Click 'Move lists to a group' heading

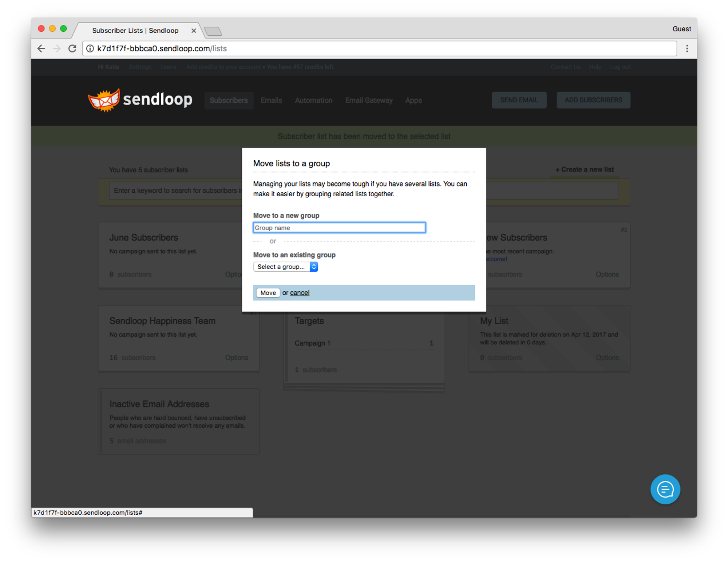292,163
